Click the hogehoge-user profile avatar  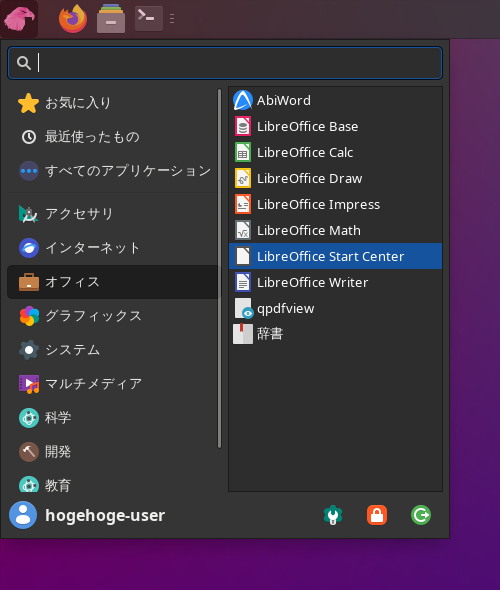pos(23,515)
